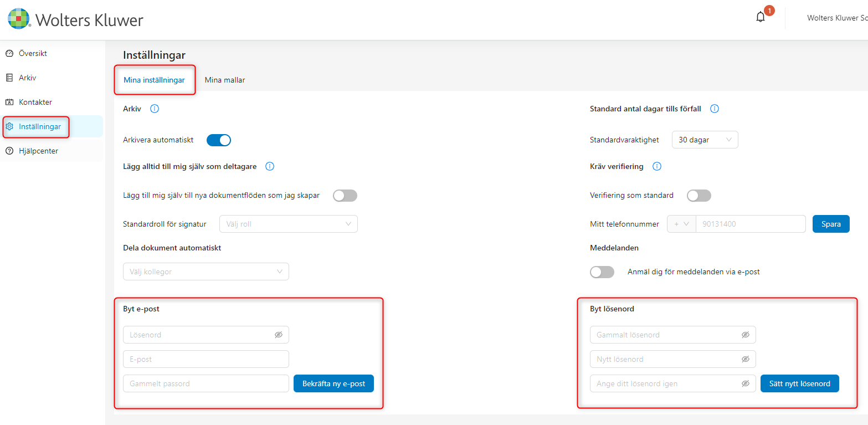Click the Inställningar gear icon

(x=9, y=127)
